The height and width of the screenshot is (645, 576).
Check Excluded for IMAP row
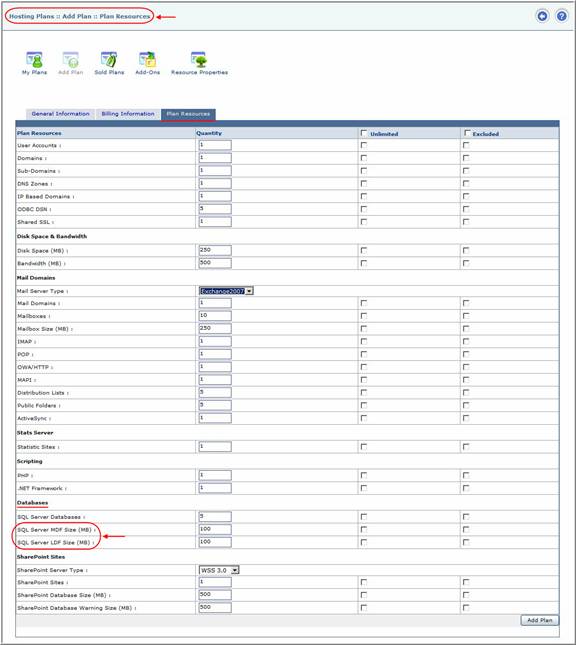[466, 341]
